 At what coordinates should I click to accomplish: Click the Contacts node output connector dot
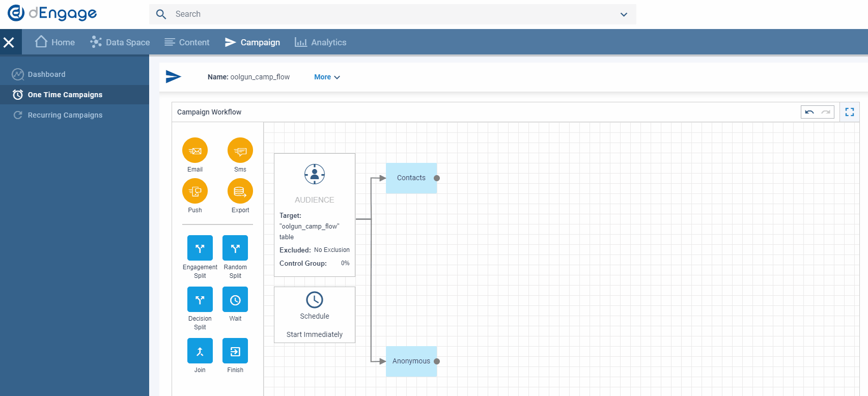point(437,178)
